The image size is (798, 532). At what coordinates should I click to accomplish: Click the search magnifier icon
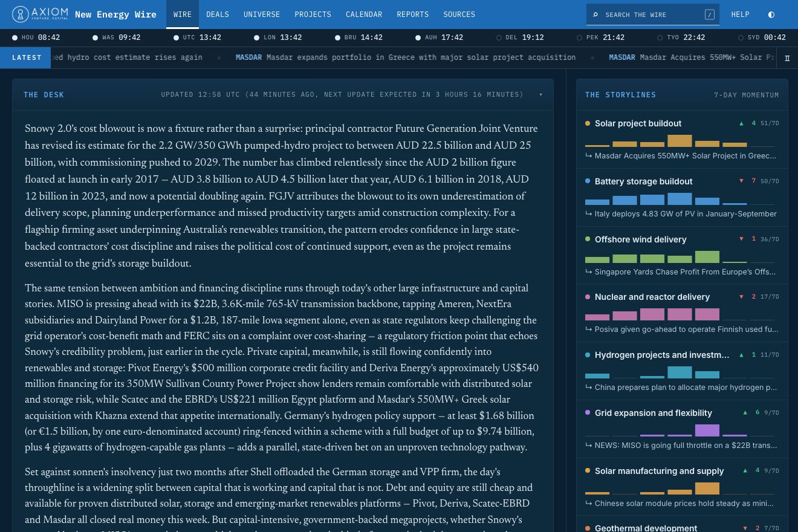(x=595, y=15)
